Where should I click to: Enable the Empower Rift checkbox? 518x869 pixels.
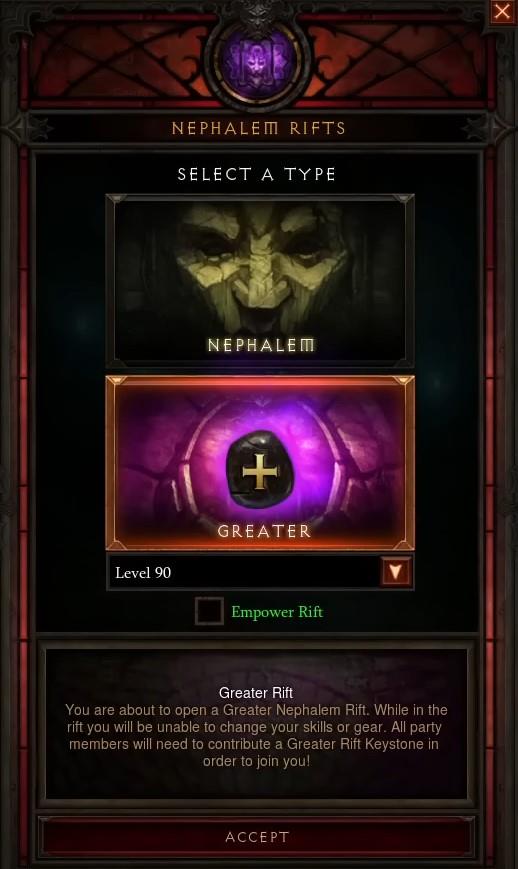(209, 611)
